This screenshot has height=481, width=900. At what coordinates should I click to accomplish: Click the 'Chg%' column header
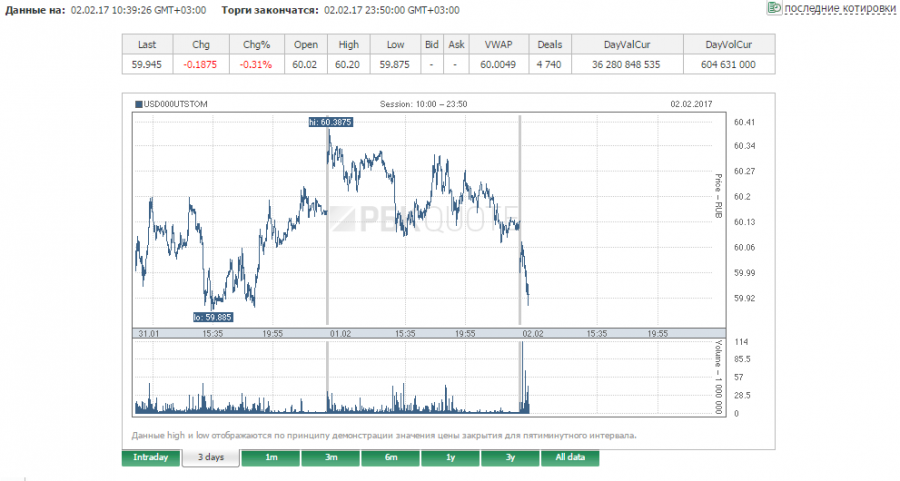[x=257, y=45]
